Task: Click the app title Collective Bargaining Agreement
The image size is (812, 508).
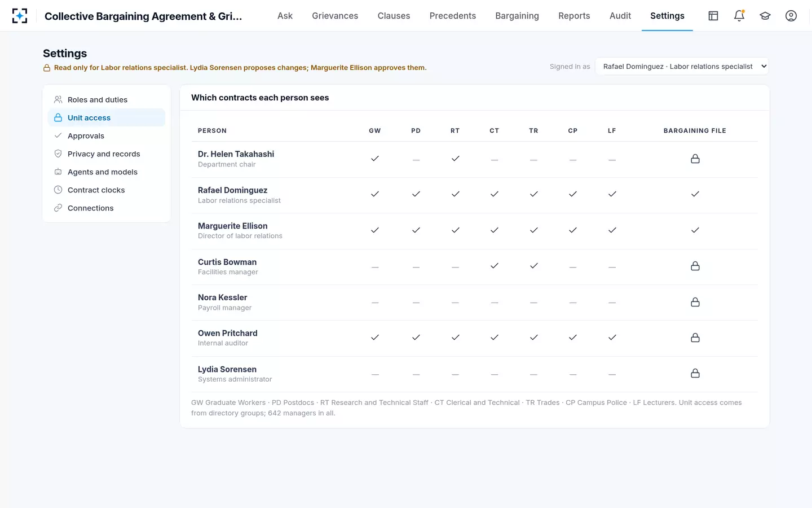Action: [143, 16]
